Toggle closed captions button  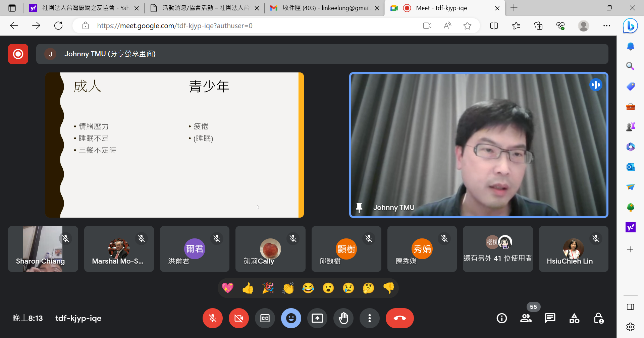265,318
